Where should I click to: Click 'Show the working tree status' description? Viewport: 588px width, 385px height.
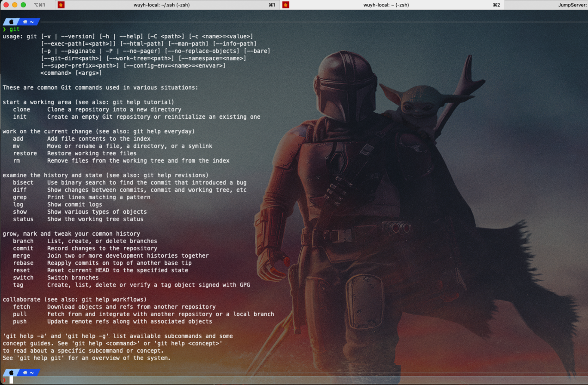95,219
